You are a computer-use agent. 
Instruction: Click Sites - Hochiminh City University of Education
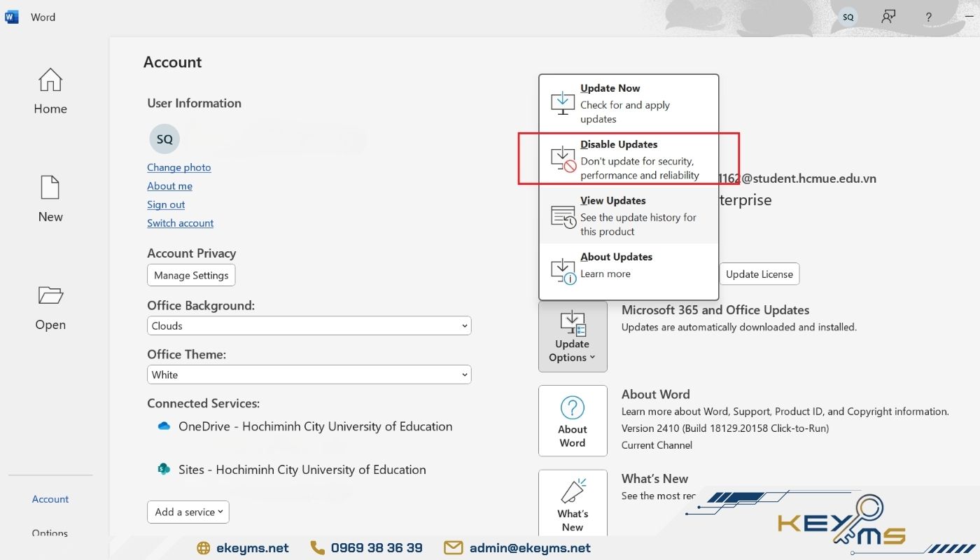302,470
